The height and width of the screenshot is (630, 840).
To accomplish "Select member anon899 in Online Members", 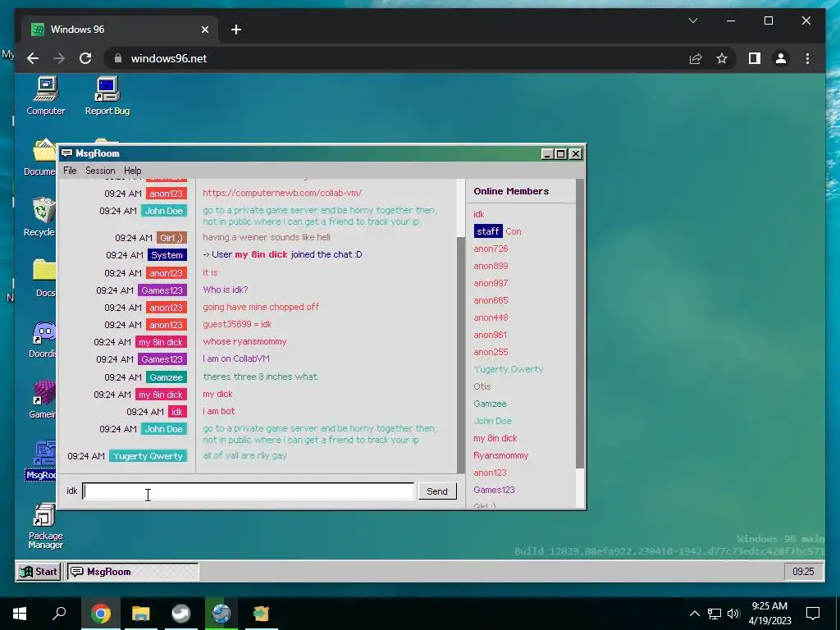I will point(491,266).
